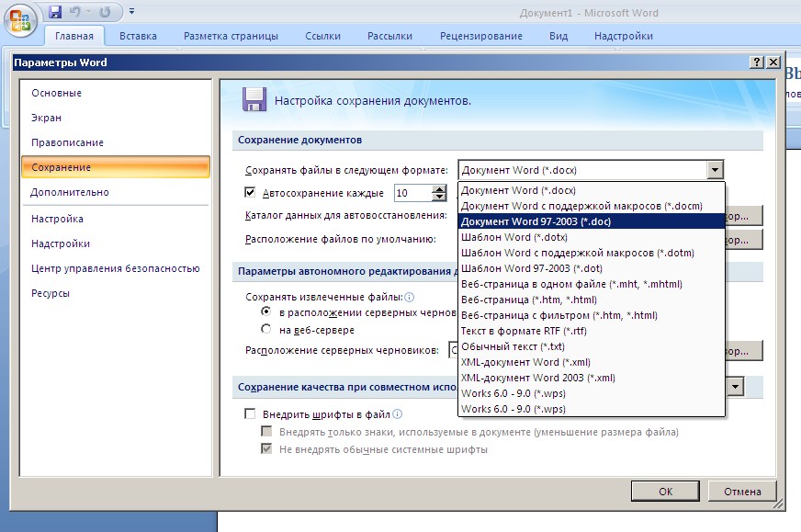The height and width of the screenshot is (532, 801).
Task: Select 'Настройка' in options sidebar
Action: coord(116,219)
